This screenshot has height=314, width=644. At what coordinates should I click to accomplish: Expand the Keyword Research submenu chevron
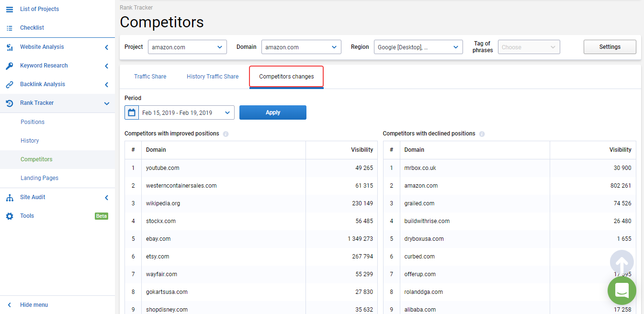click(x=106, y=66)
